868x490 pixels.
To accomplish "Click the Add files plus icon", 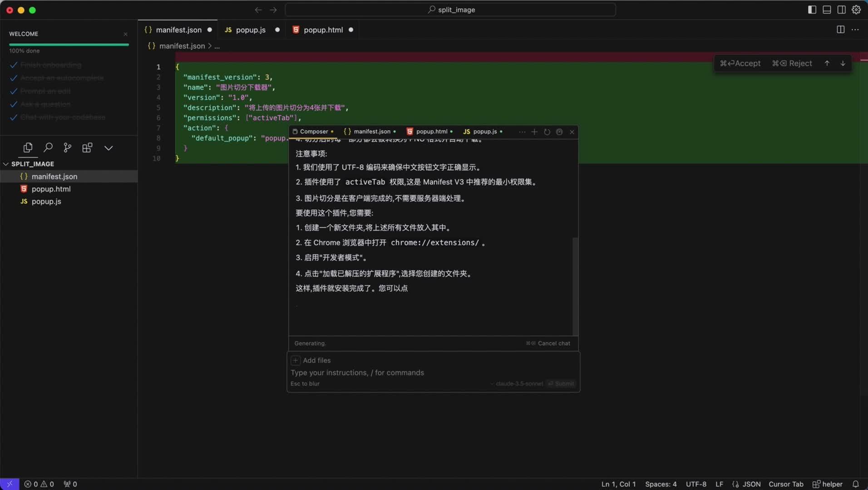I will pos(296,360).
